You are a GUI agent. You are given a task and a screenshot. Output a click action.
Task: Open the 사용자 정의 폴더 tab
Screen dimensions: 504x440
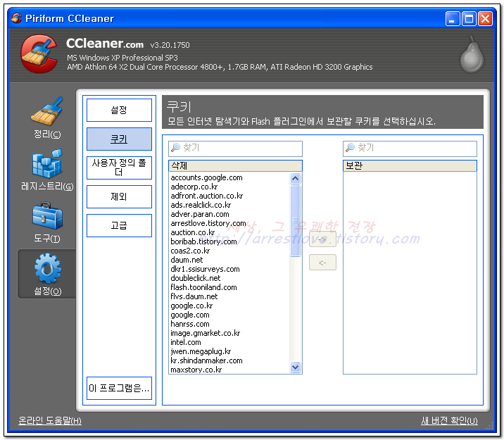[x=119, y=168]
